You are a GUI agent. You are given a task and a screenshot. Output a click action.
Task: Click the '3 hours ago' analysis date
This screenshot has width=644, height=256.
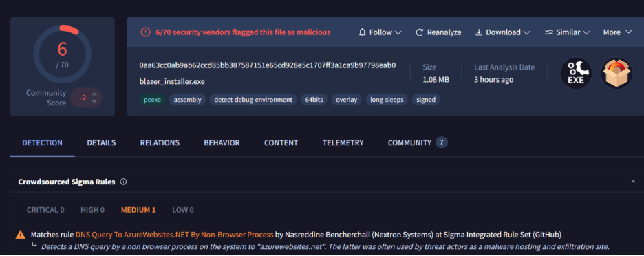[x=494, y=80]
